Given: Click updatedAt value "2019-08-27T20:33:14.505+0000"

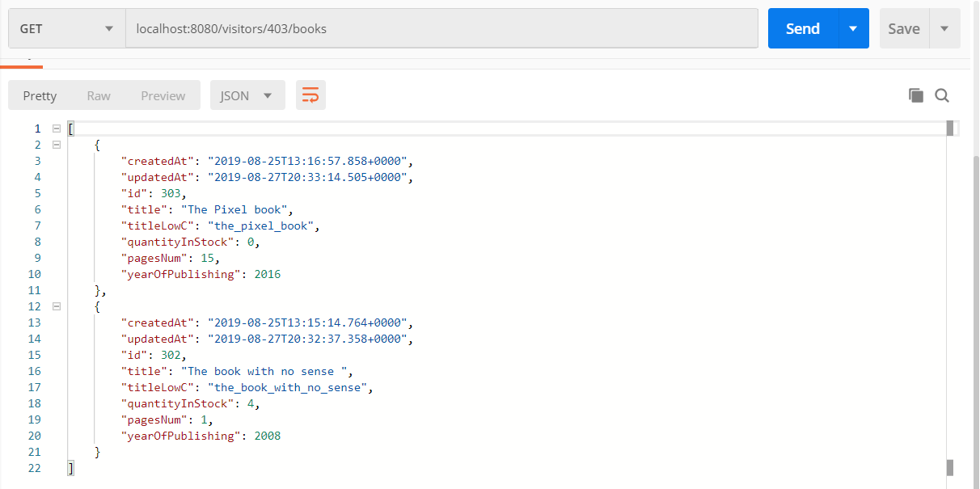Looking at the screenshot, I should coord(308,177).
